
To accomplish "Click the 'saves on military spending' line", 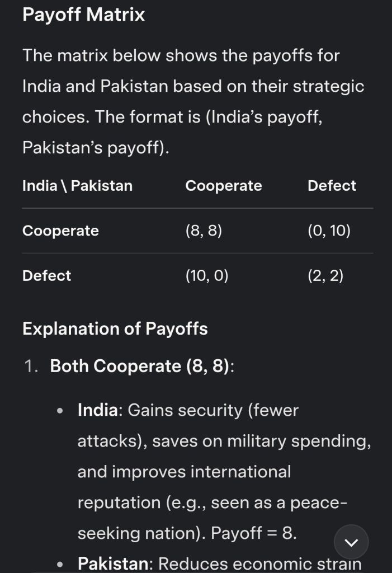I will tap(224, 441).
